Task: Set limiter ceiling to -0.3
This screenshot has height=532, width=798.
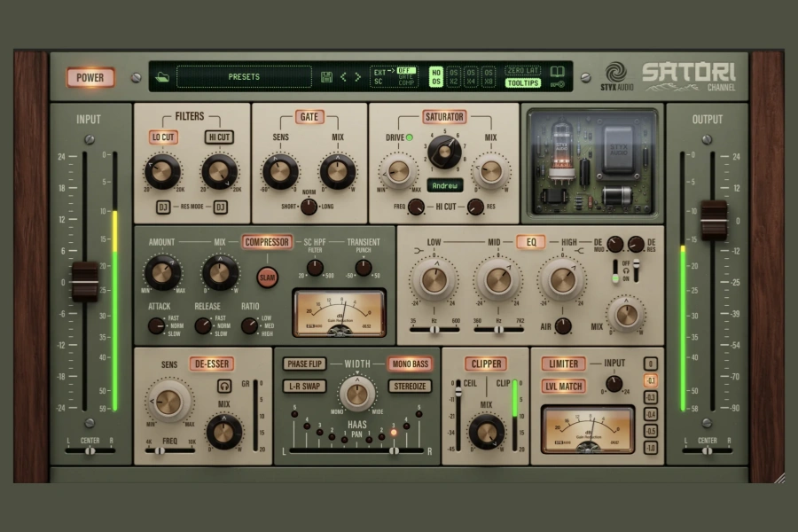Action: [x=651, y=397]
